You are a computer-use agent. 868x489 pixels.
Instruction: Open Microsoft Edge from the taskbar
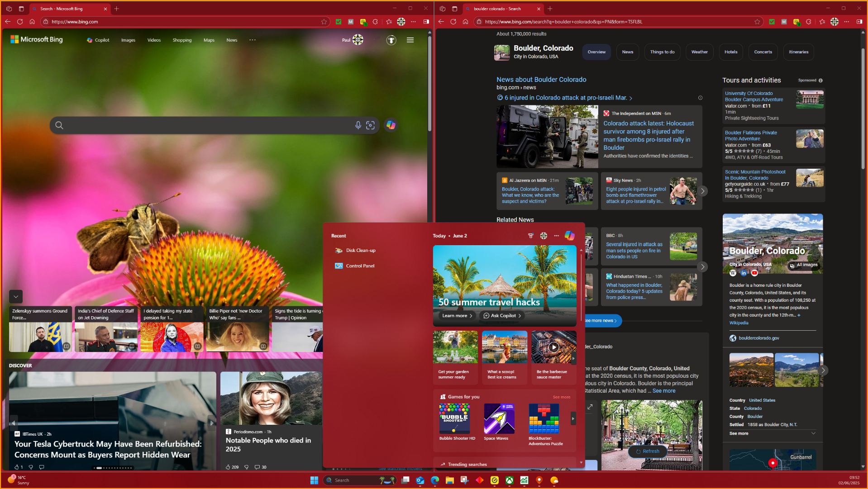[435, 480]
